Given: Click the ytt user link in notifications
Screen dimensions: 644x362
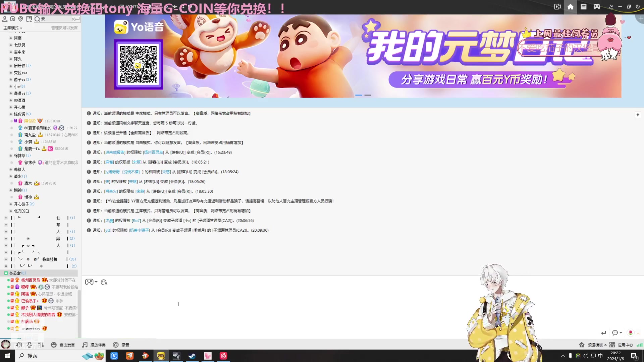Looking at the screenshot, I should (x=107, y=230).
